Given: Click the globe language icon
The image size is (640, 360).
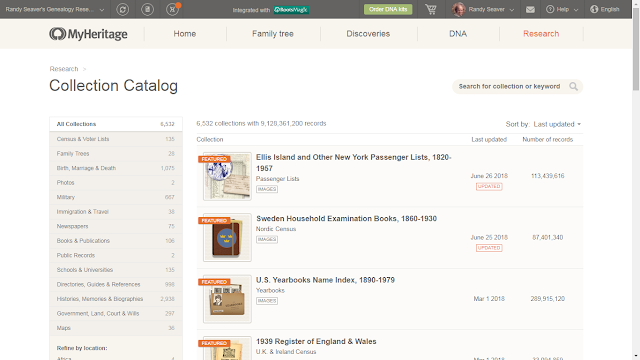Looking at the screenshot, I should click(x=594, y=9).
